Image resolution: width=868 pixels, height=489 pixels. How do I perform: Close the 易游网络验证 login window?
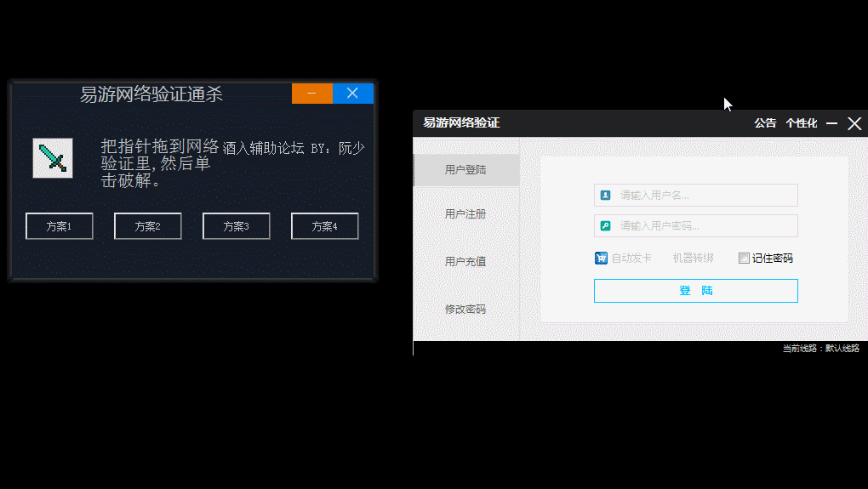point(854,123)
